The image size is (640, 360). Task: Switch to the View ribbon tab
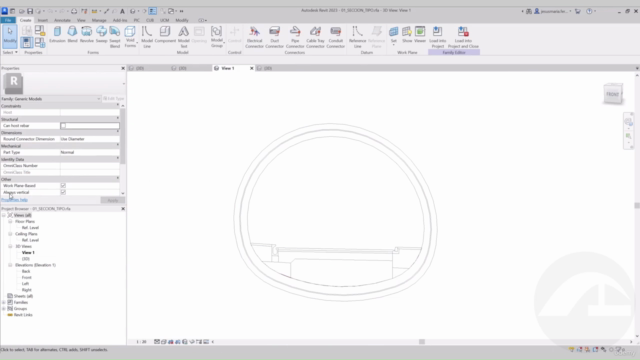click(x=81, y=20)
